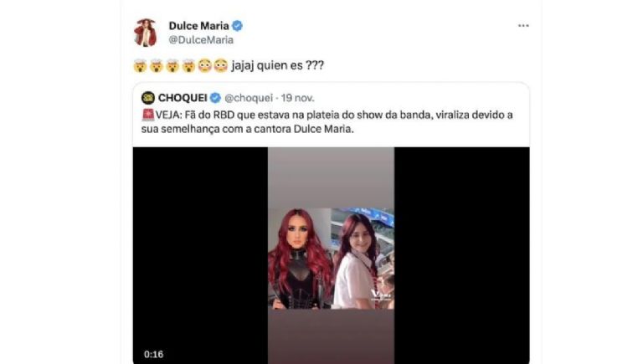Click the first exploding-head emoji
The height and width of the screenshot is (364, 643).
(x=141, y=65)
